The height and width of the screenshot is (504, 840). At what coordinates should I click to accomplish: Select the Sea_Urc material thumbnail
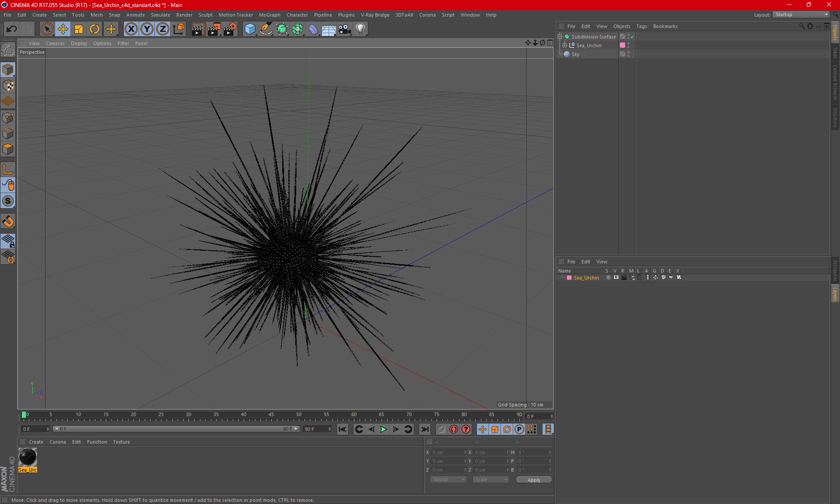(28, 457)
